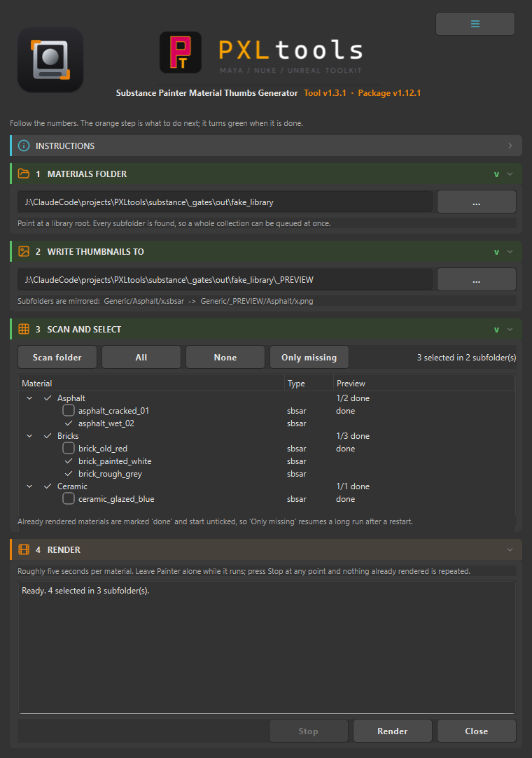
Task: Click the Materials Folder folder icon
Action: tap(24, 174)
